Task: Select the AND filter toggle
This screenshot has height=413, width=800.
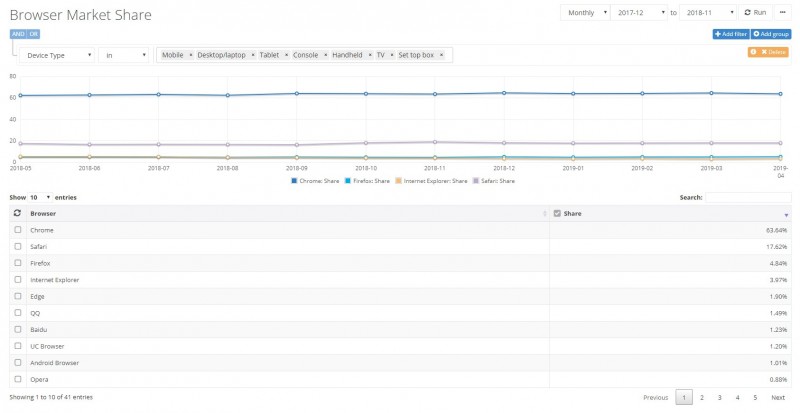Action: click(x=18, y=34)
